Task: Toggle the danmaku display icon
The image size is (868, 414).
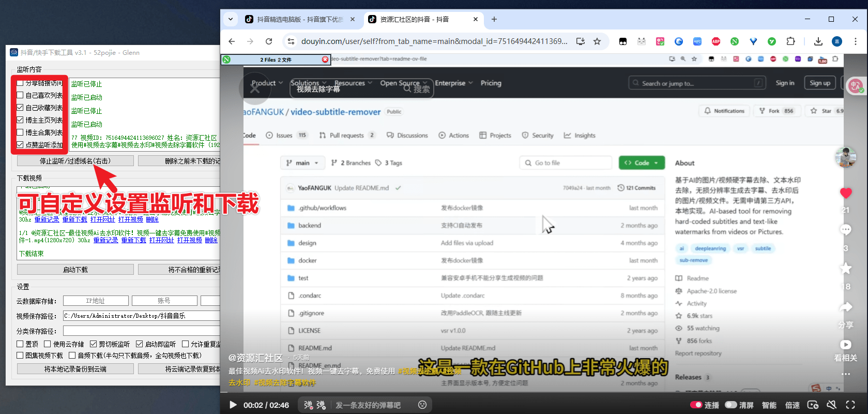Action: pos(309,405)
